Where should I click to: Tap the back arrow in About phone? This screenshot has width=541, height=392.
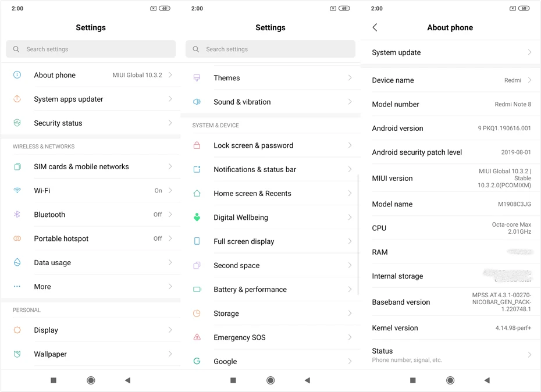[375, 27]
